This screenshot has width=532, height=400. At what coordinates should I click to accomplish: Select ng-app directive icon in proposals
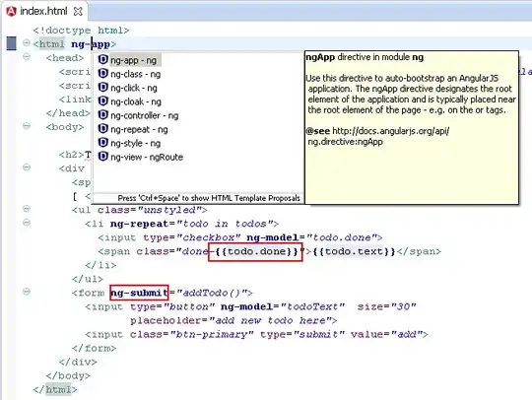click(102, 59)
